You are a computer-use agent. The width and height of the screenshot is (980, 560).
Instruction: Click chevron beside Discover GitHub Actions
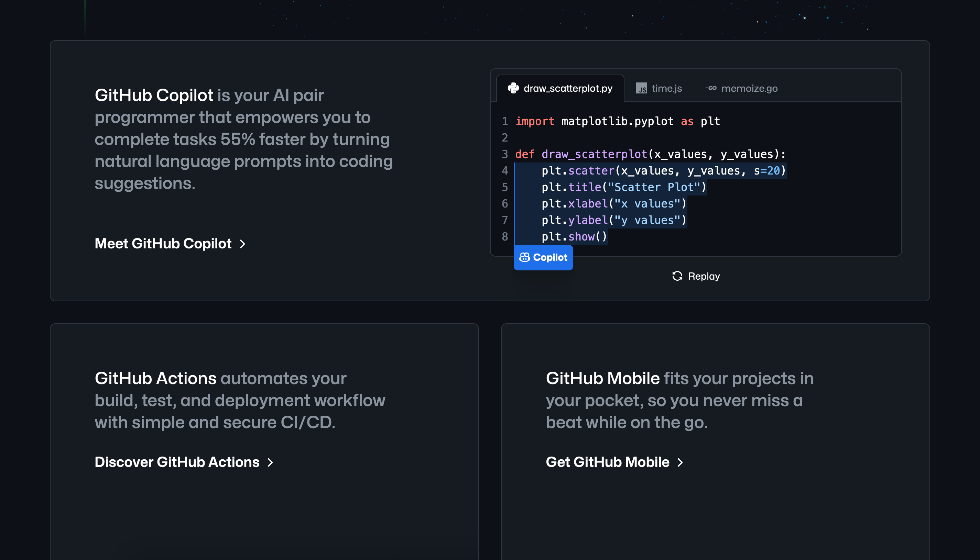(271, 462)
